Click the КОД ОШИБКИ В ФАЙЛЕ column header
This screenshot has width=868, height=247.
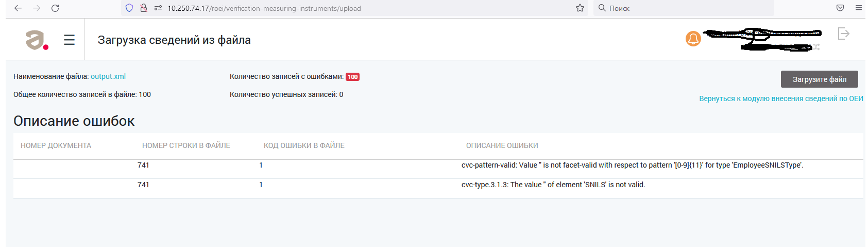click(x=304, y=146)
